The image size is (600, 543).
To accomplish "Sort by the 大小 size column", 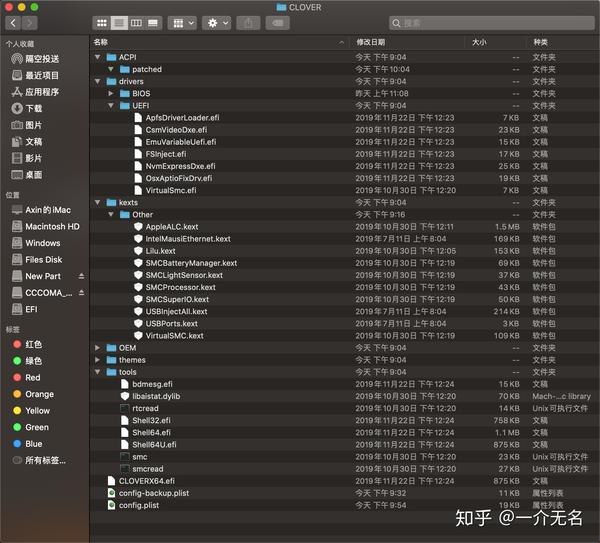I will 496,42.
